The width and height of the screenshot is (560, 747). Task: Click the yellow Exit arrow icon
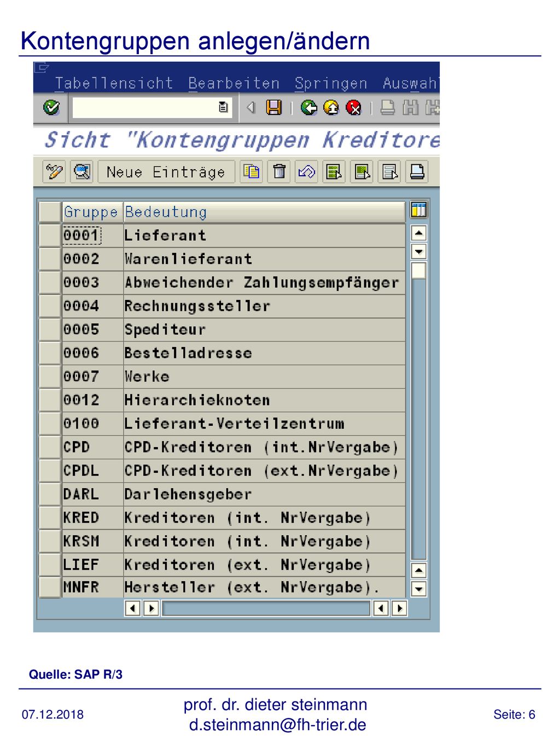331,107
